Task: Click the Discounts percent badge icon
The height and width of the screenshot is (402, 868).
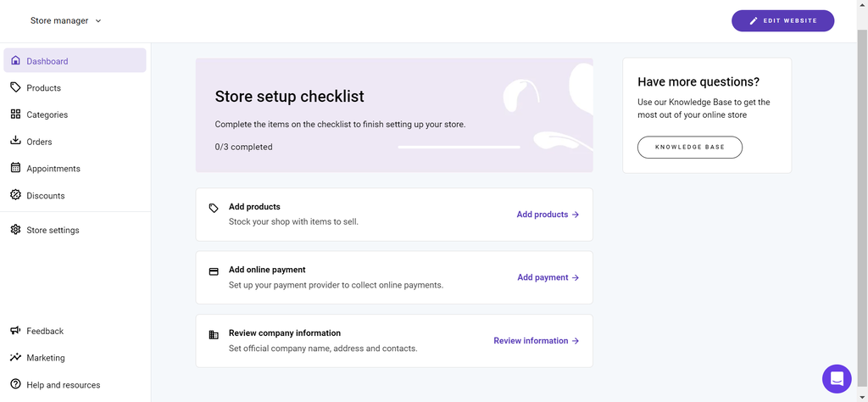Action: pyautogui.click(x=15, y=195)
